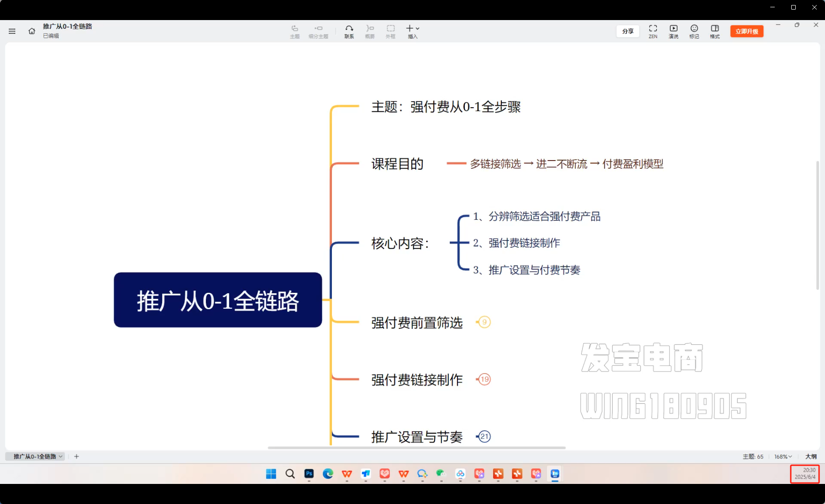825x504 pixels.
Task: Open ZEN fullscreen mode
Action: pos(652,31)
